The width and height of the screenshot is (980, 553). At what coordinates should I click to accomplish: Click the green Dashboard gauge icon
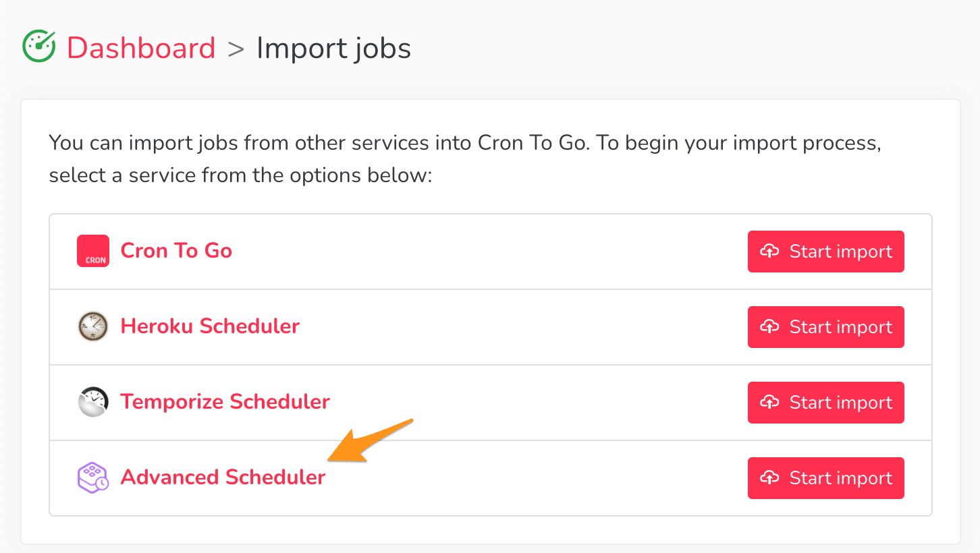39,47
